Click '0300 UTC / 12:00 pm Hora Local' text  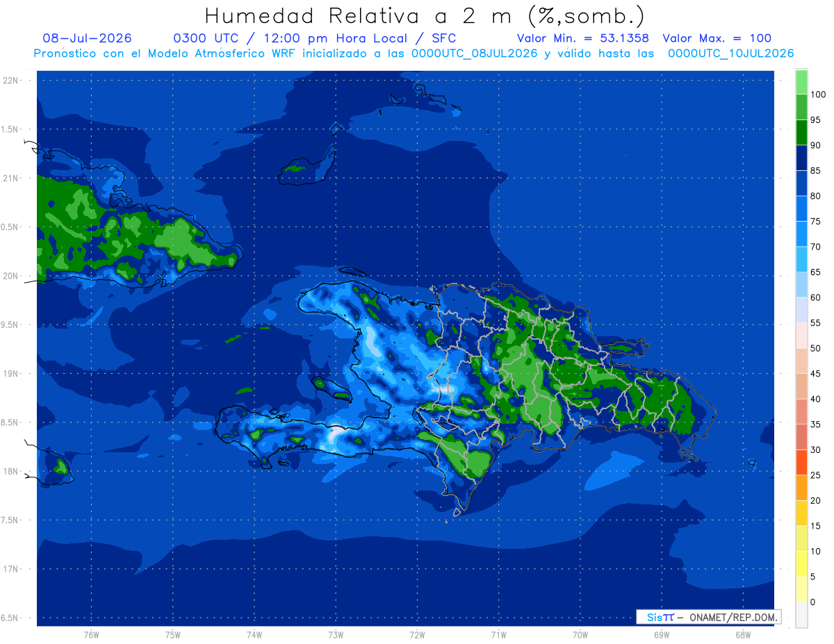(290, 38)
